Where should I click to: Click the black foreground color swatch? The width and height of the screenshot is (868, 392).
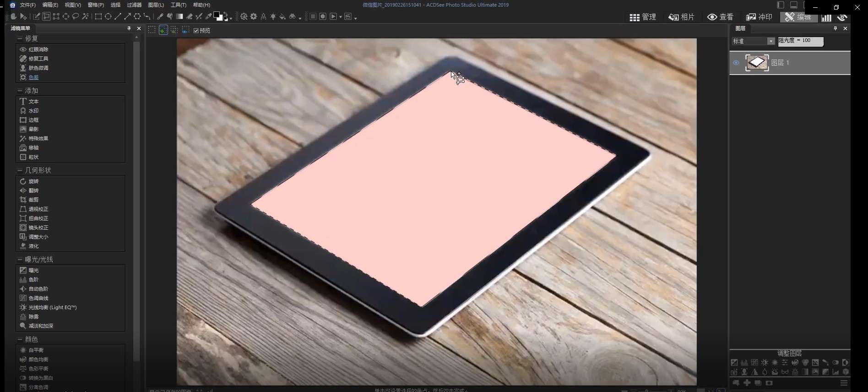216,14
